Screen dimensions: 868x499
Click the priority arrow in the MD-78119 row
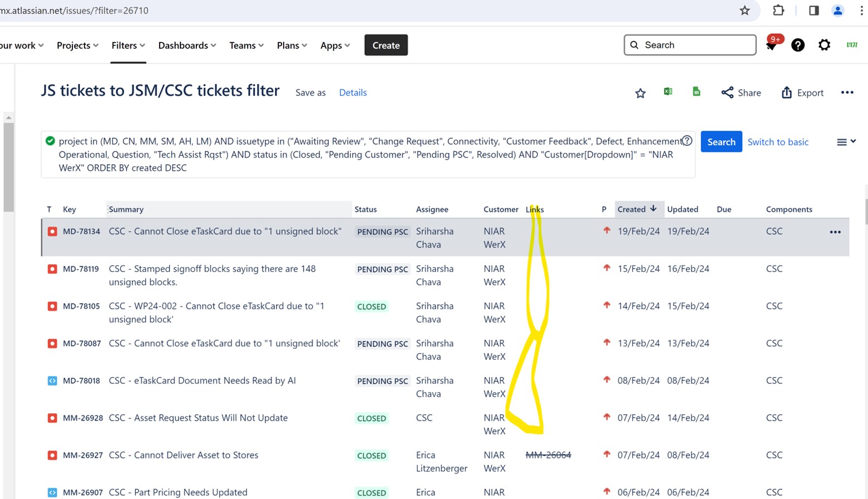pyautogui.click(x=606, y=268)
